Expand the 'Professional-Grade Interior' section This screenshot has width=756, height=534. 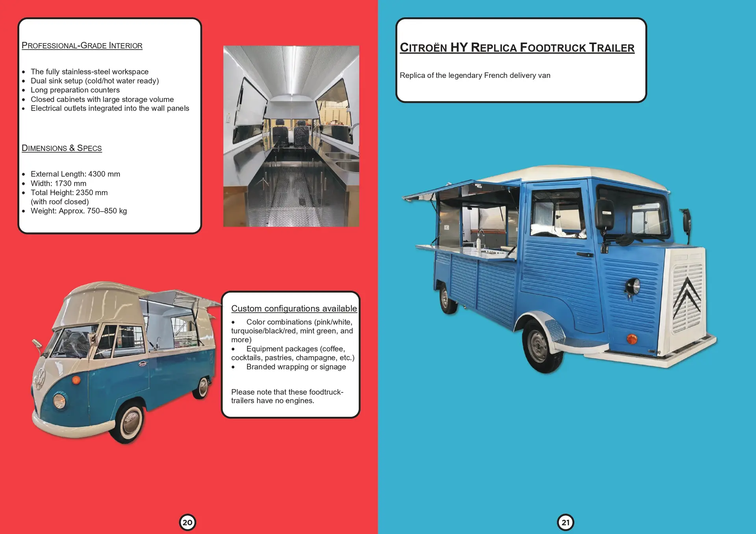[x=82, y=46]
